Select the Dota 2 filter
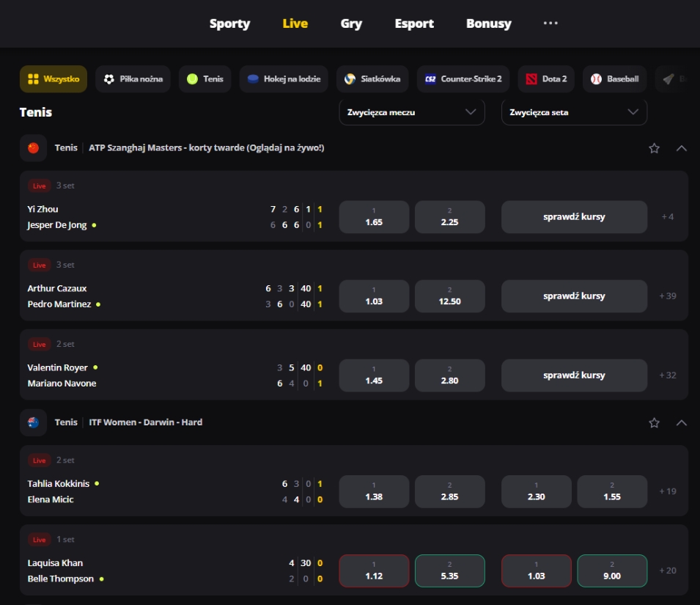Viewport: 700px width, 605px height. click(547, 79)
